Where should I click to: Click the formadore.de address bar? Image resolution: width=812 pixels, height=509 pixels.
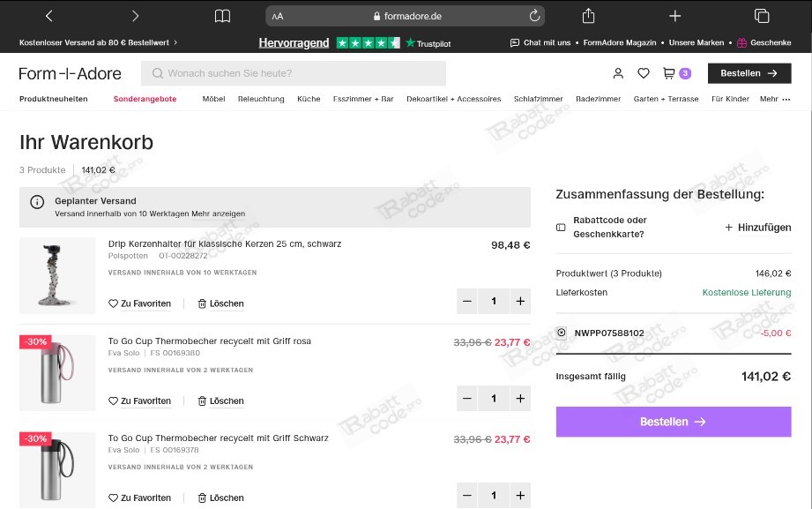405,16
